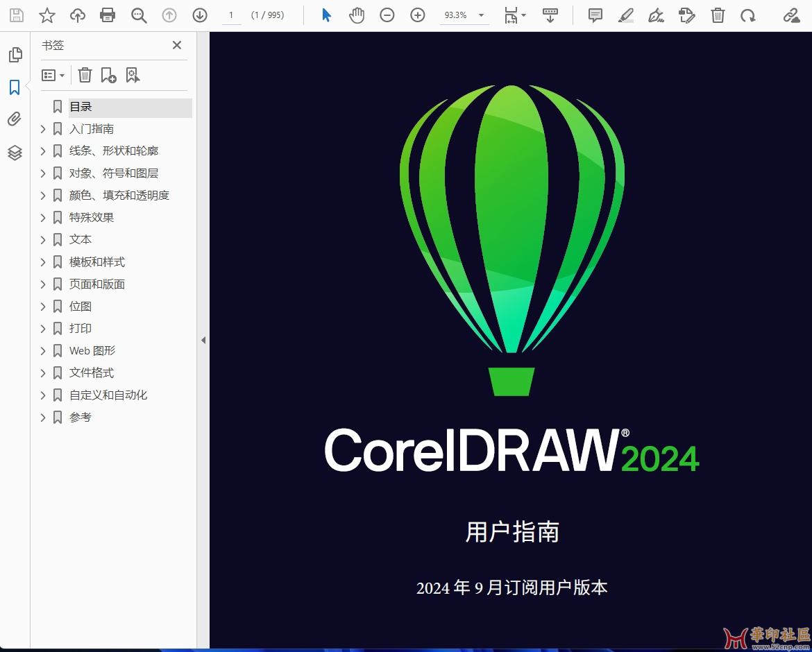Expand the 对象、符号和图层 bookmark
This screenshot has width=812, height=652.
click(44, 173)
